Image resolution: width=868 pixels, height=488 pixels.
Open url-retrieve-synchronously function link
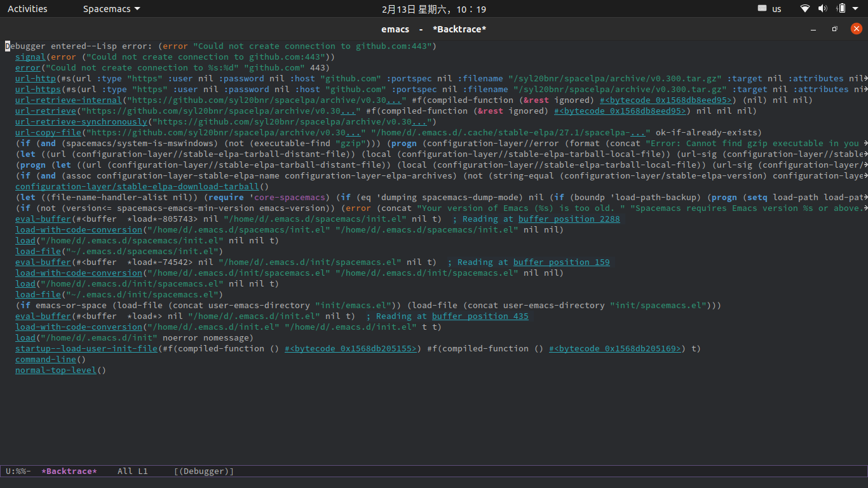81,121
